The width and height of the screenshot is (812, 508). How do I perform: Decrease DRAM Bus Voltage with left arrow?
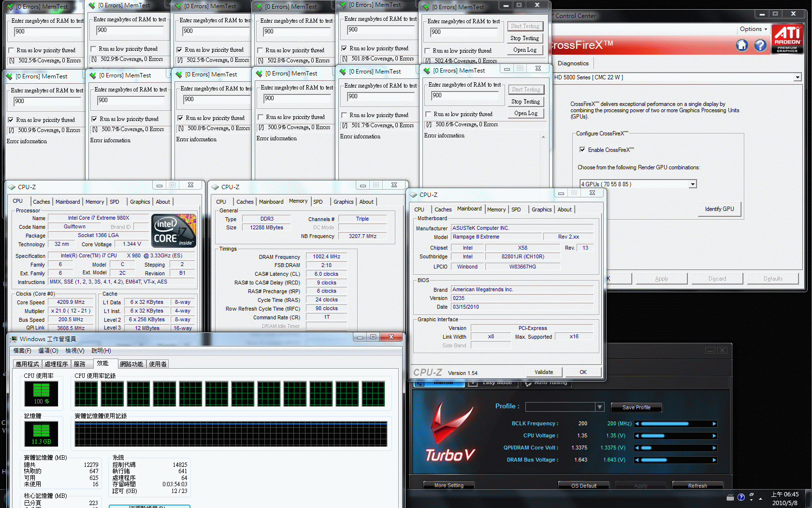click(x=637, y=460)
